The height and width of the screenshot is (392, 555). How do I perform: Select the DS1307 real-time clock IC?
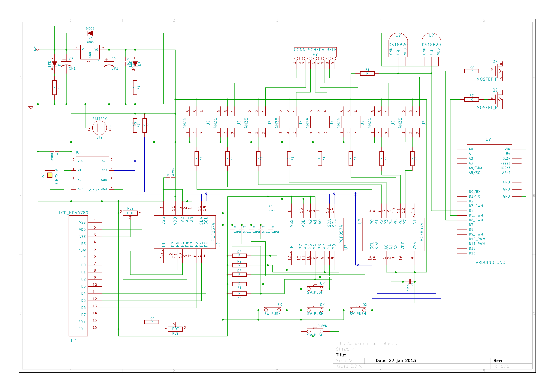(x=92, y=175)
